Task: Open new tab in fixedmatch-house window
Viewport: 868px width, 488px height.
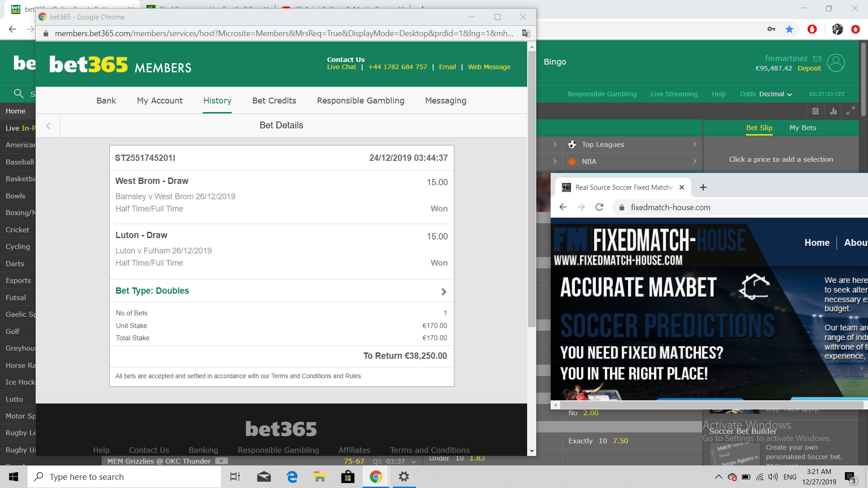Action: click(703, 188)
